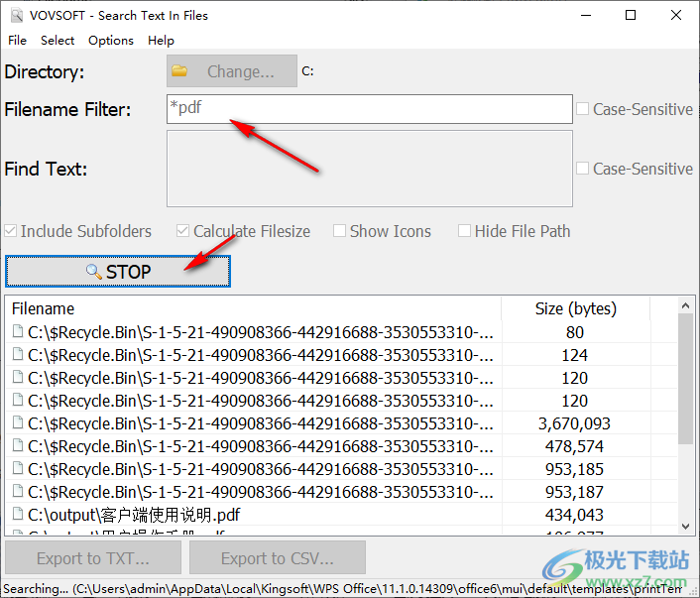Image resolution: width=700 pixels, height=598 pixels.
Task: Click the directory path label C:
Action: pyautogui.click(x=307, y=71)
